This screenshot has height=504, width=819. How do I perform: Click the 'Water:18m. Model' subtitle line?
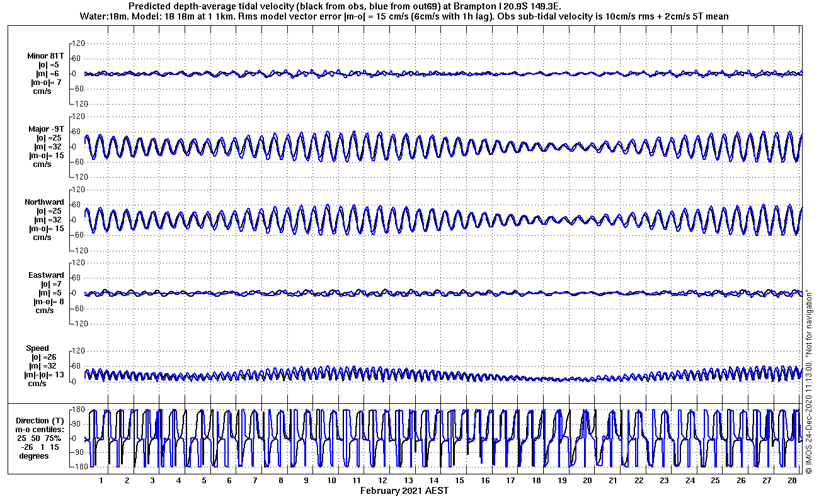405,16
